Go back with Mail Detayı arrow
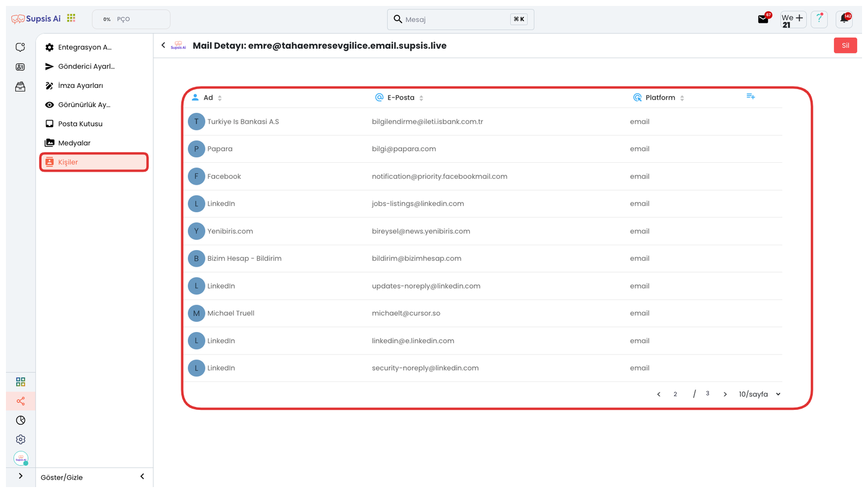868x493 pixels. pos(163,45)
